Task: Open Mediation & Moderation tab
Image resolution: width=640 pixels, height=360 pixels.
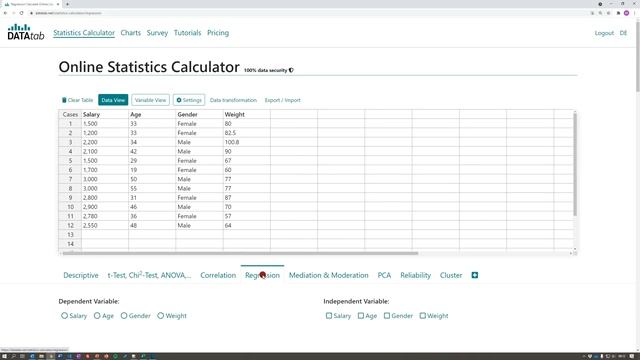Action: [329, 276]
